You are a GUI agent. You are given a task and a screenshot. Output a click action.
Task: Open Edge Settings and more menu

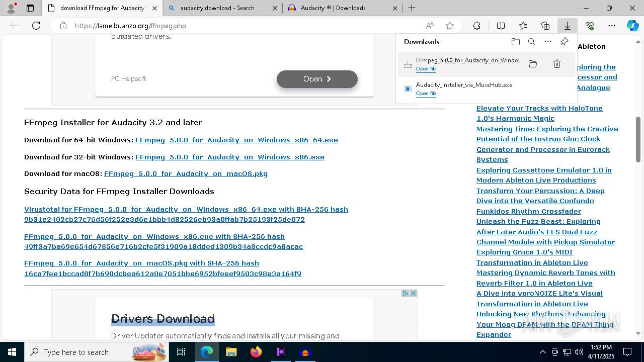pos(612,26)
